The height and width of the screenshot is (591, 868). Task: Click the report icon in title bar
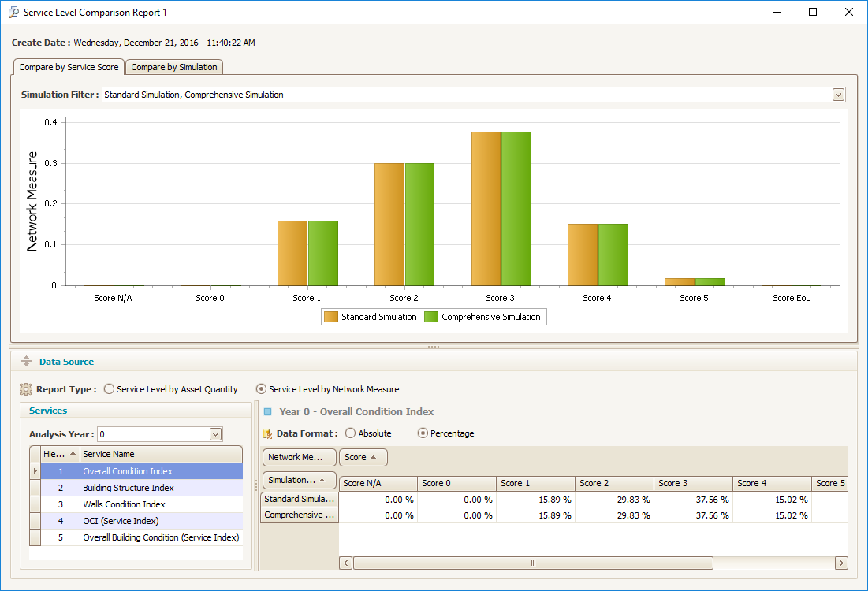coord(13,13)
